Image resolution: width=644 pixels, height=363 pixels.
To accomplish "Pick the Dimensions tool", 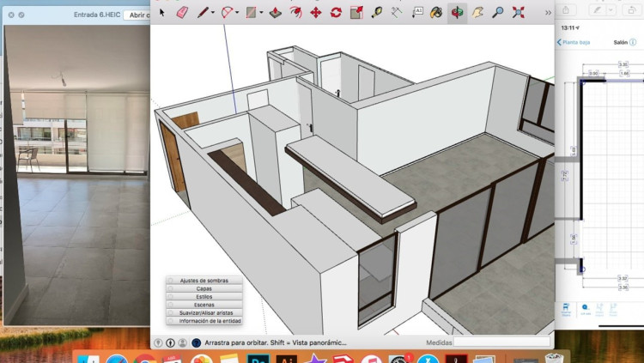I will coord(397,13).
